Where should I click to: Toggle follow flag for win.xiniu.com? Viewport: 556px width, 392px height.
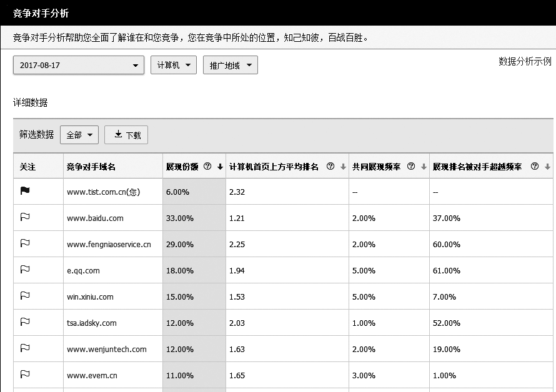click(25, 296)
